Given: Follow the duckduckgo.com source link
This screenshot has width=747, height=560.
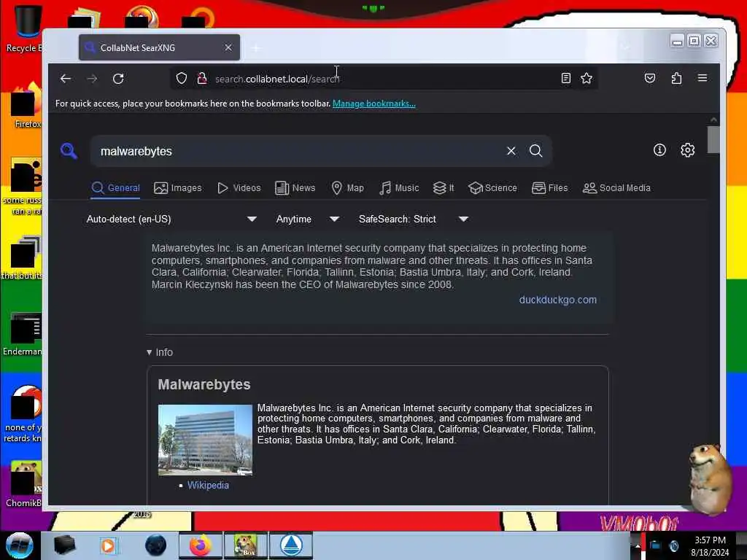Looking at the screenshot, I should 557,300.
